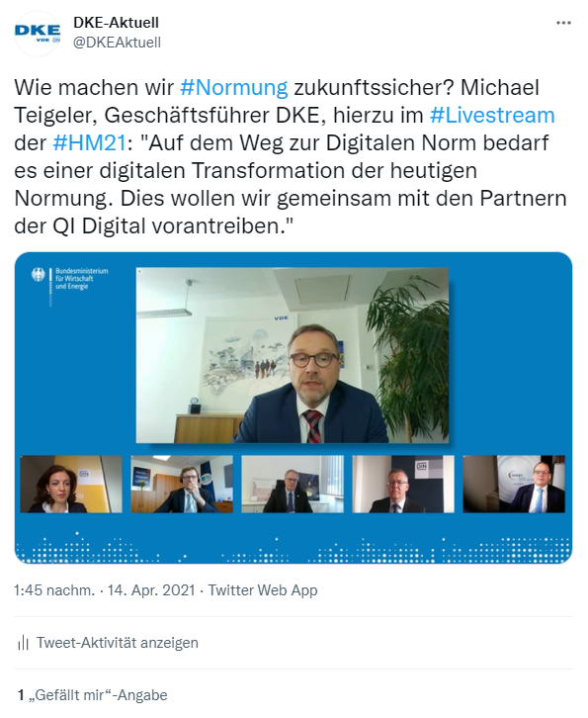This screenshot has height=718, width=588.
Task: Click the DKE profile avatar logo
Action: 38,34
